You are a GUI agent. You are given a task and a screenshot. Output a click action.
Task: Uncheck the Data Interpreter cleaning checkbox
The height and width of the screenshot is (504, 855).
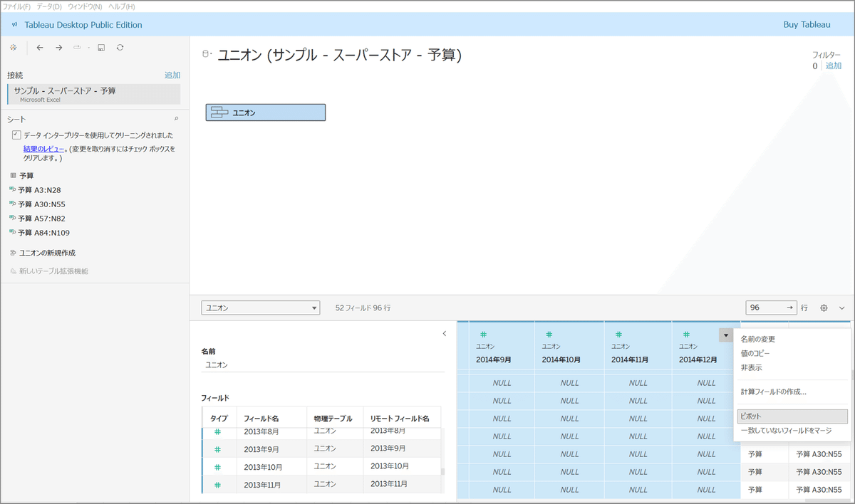[x=16, y=135]
